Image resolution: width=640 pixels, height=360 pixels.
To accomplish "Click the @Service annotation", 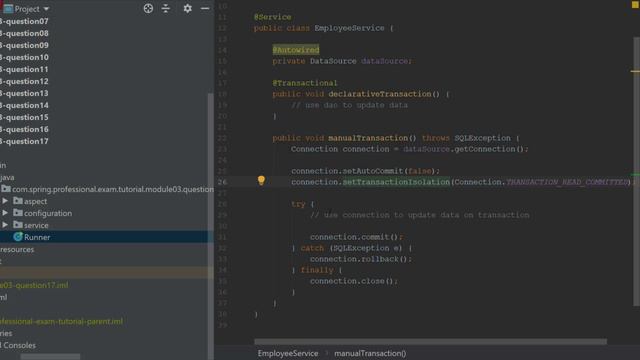I will [273, 17].
